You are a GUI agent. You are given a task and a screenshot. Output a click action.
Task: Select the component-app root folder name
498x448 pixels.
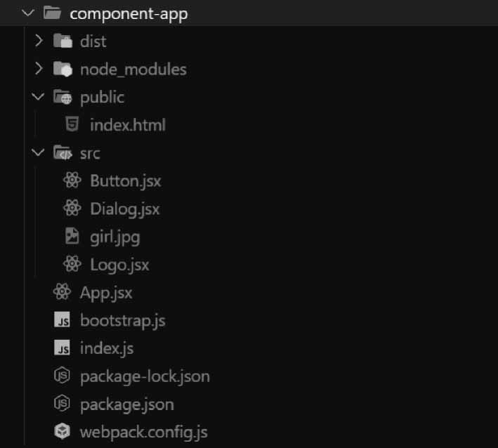coord(129,13)
